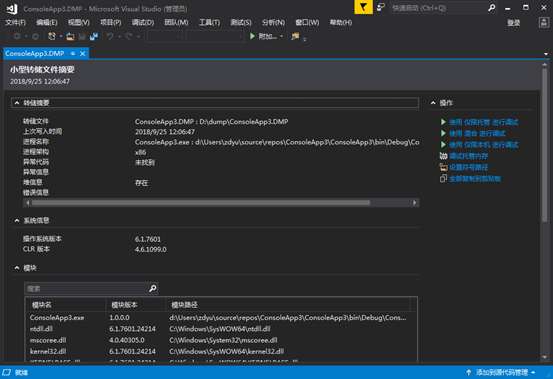This screenshot has height=379, width=553.
Task: Collapse the 模块 section
Action: point(17,268)
